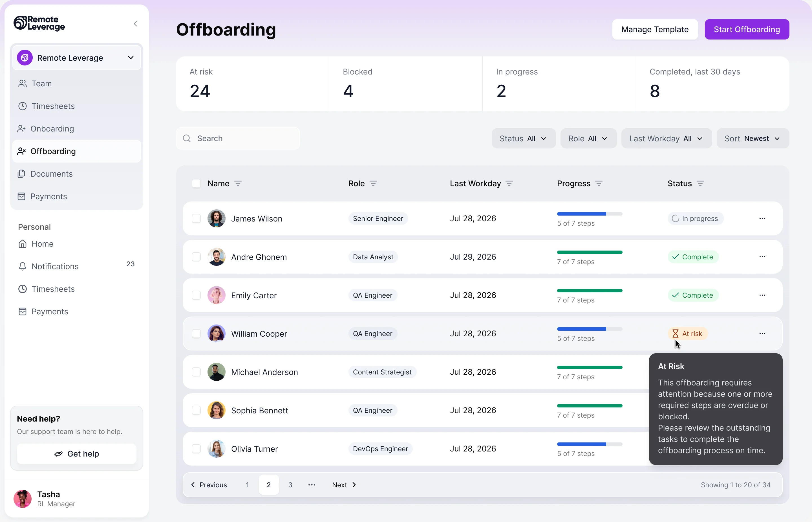Open the three-dot menu for William Cooper
The height and width of the screenshot is (522, 812).
tap(762, 333)
